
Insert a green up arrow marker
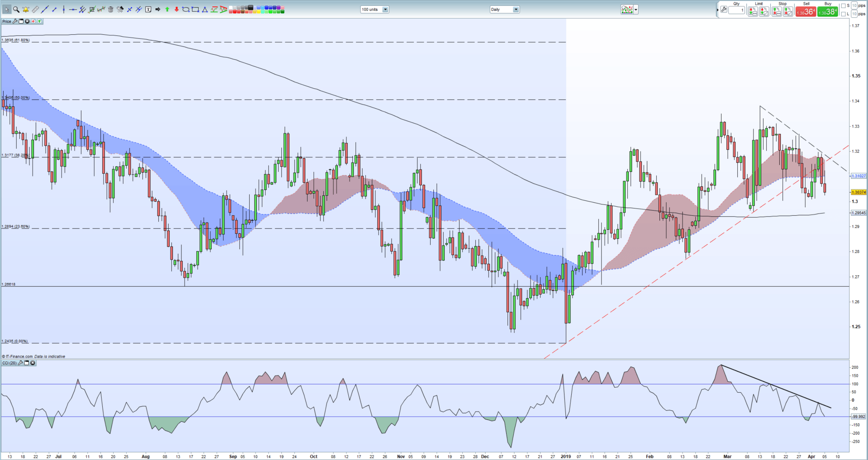pos(167,9)
